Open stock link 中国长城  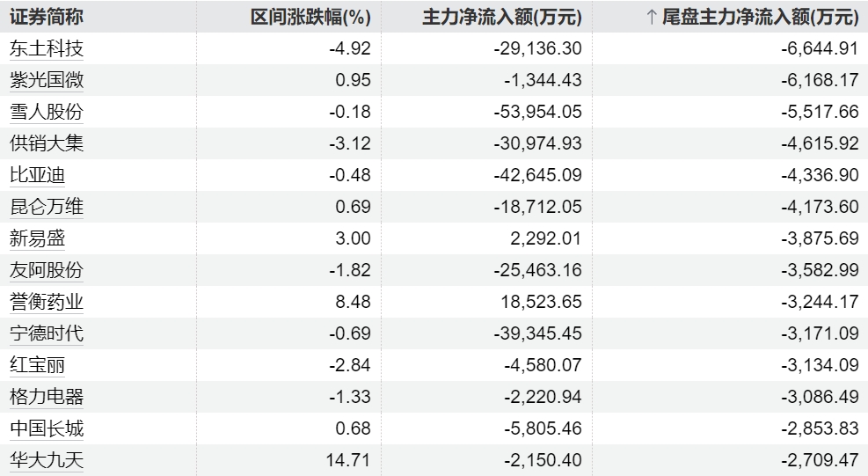(47, 428)
